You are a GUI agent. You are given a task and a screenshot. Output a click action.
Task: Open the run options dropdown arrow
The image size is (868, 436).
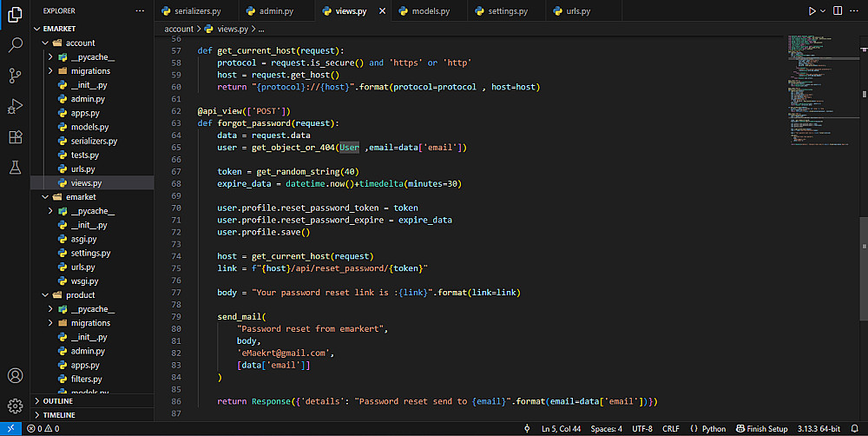pyautogui.click(x=823, y=11)
